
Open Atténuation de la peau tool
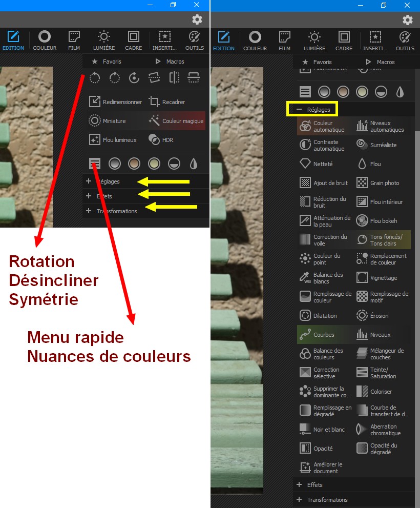(x=325, y=221)
